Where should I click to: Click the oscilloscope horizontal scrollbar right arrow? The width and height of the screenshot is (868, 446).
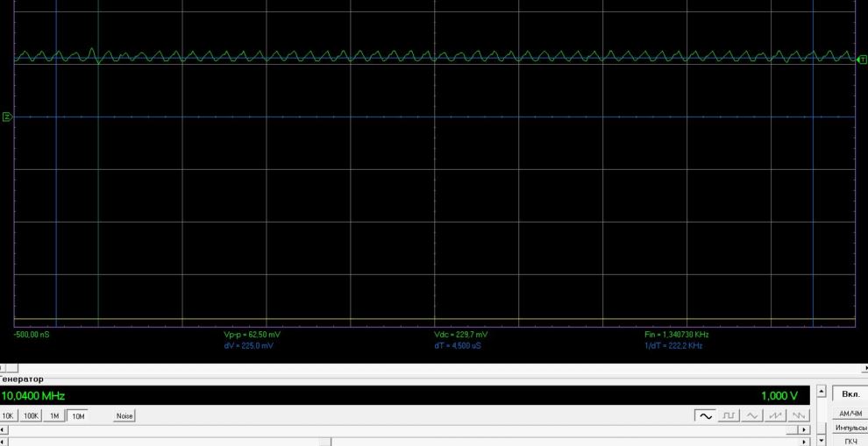click(x=864, y=369)
